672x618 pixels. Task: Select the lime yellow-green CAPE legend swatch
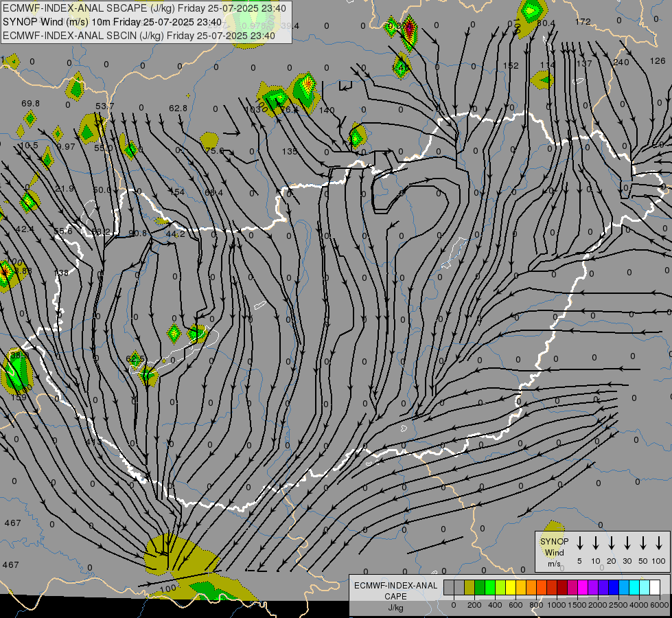[500, 587]
